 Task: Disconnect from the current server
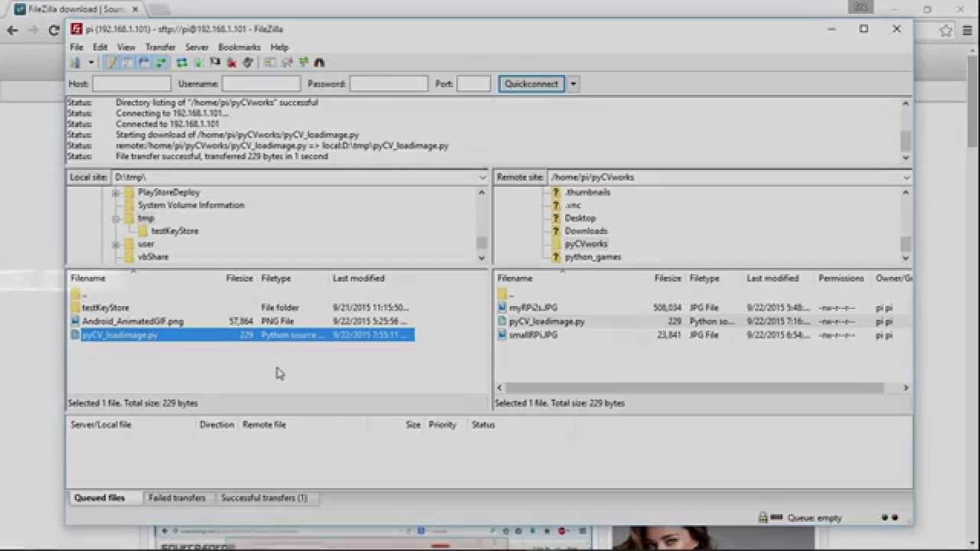231,63
